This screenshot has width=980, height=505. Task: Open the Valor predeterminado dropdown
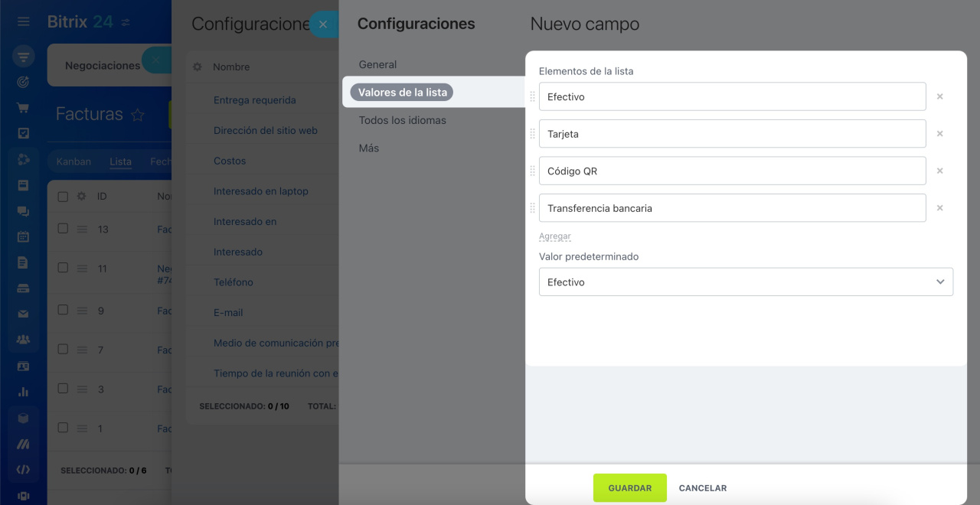(x=746, y=282)
